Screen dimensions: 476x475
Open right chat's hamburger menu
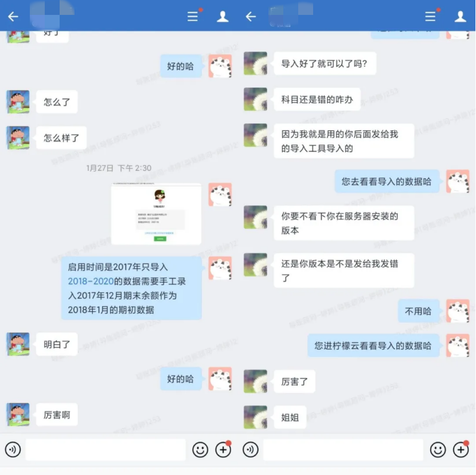tap(430, 17)
